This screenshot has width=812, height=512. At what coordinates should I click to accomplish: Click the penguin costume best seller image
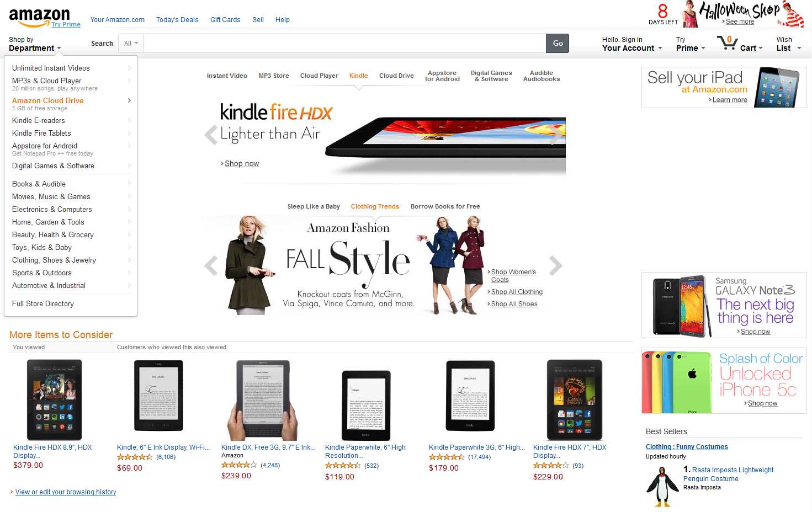(662, 486)
